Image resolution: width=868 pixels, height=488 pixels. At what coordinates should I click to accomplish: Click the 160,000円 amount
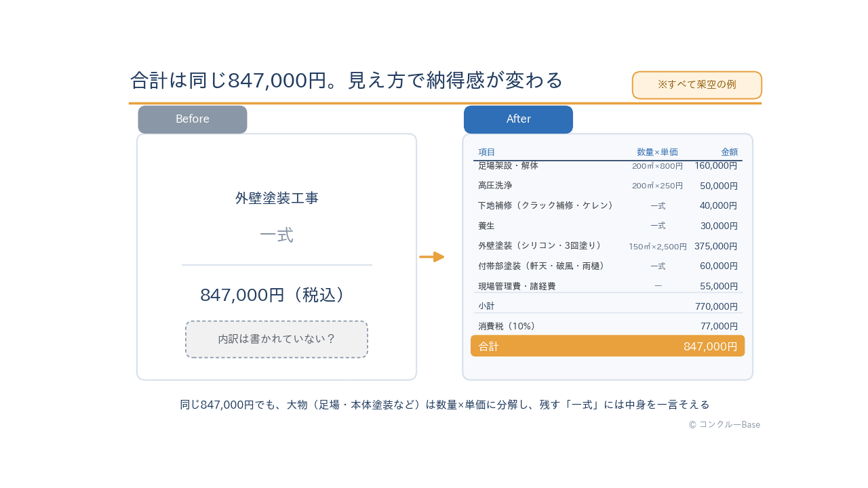tap(715, 165)
